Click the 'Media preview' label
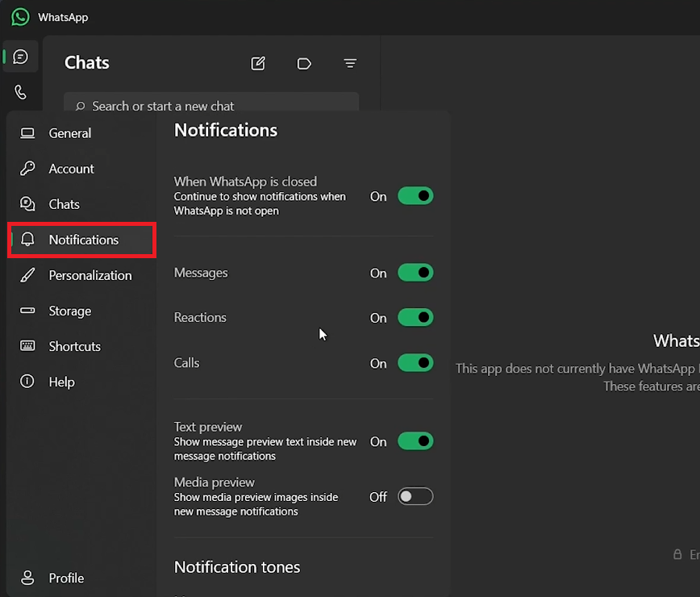This screenshot has height=597, width=700. coord(214,482)
